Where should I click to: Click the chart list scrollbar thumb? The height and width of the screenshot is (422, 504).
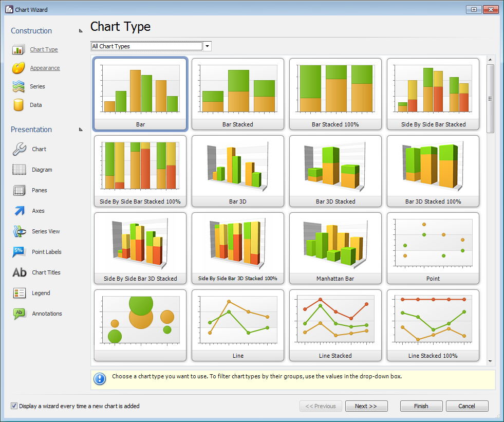pyautogui.click(x=490, y=98)
